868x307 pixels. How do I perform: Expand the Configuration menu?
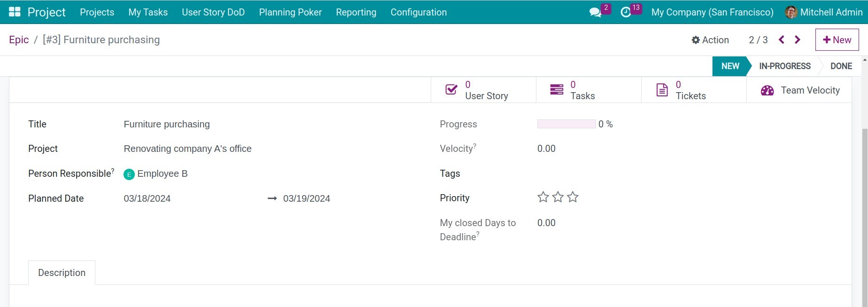[x=418, y=12]
